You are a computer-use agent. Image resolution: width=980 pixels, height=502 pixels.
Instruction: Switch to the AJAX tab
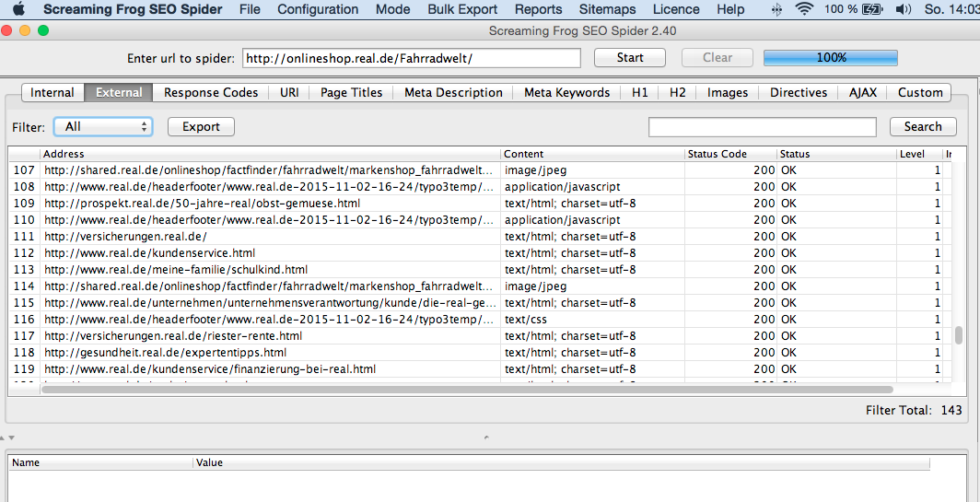tap(862, 92)
